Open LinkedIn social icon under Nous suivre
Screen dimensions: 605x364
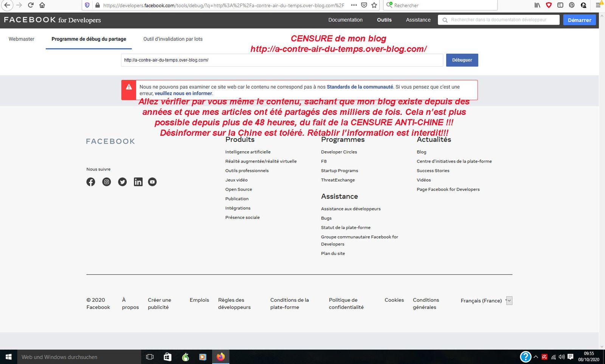tap(138, 182)
